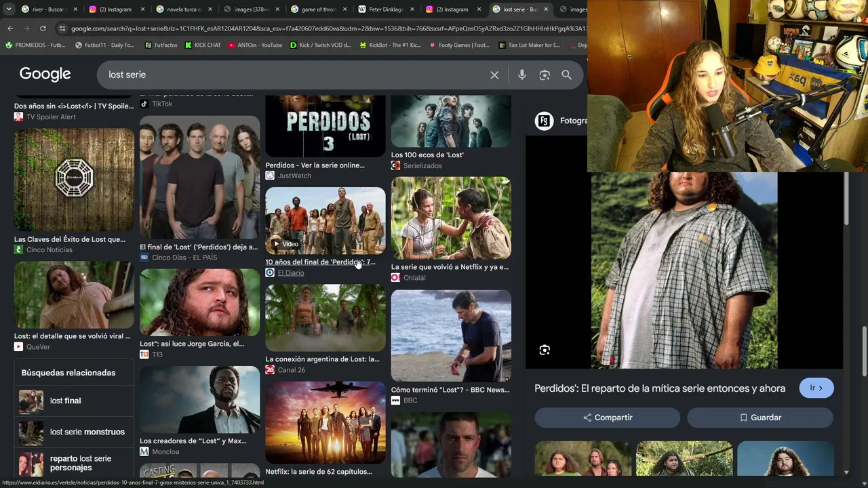This screenshot has width=868, height=488.
Task: Open the Tier List Maker bookmark
Action: (529, 45)
